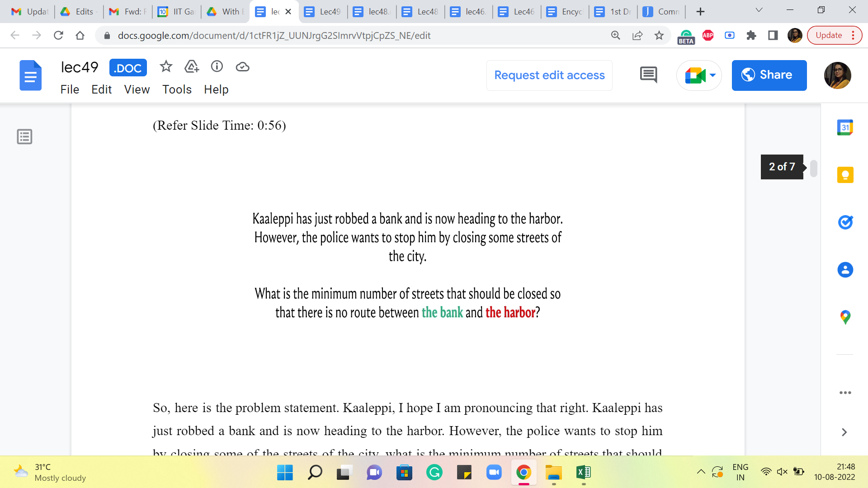Open the comment history icon
Screen dimensions: 868x488
coord(648,75)
